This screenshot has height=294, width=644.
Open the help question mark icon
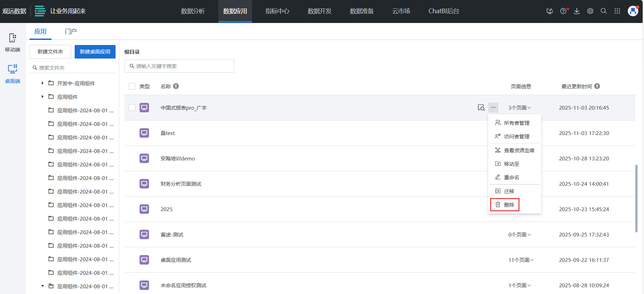(563, 11)
